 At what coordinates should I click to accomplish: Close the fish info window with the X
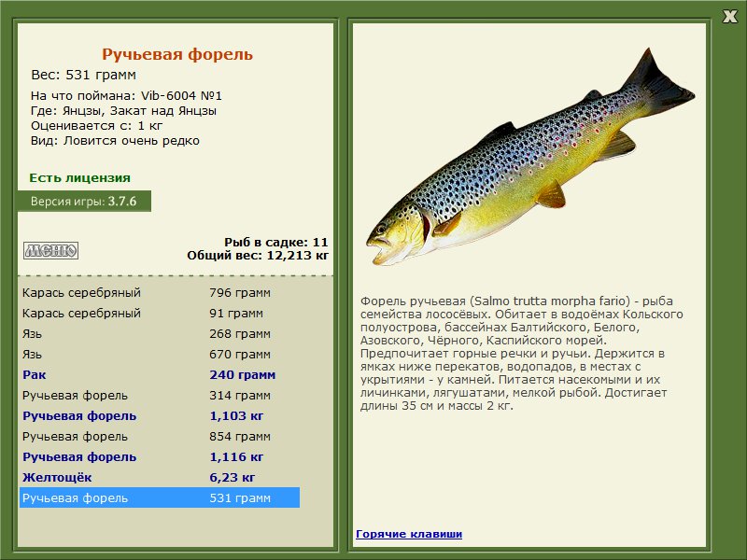(729, 17)
